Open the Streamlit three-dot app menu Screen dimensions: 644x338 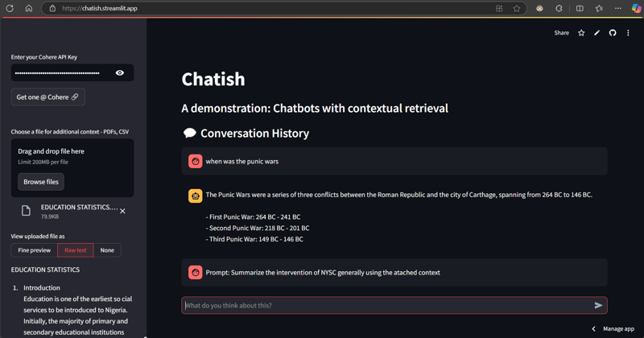[628, 33]
